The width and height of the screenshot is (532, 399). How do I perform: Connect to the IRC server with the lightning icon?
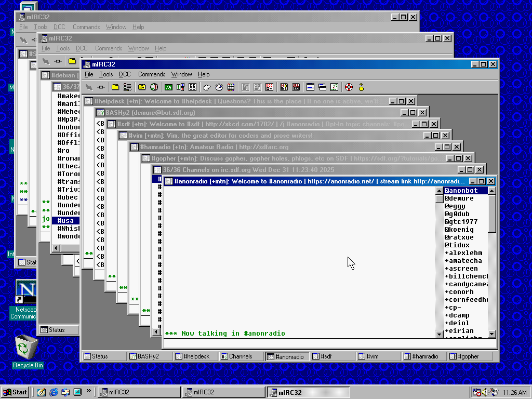[x=88, y=87]
